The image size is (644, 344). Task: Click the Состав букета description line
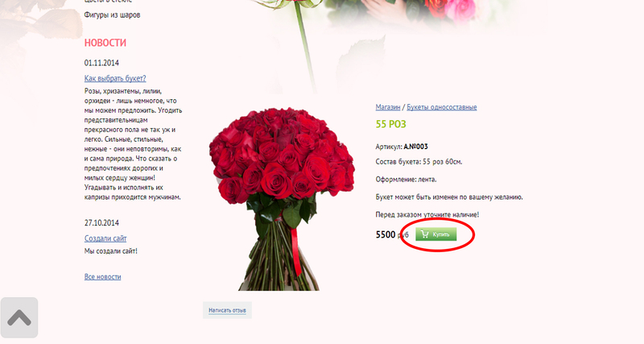[x=419, y=162]
